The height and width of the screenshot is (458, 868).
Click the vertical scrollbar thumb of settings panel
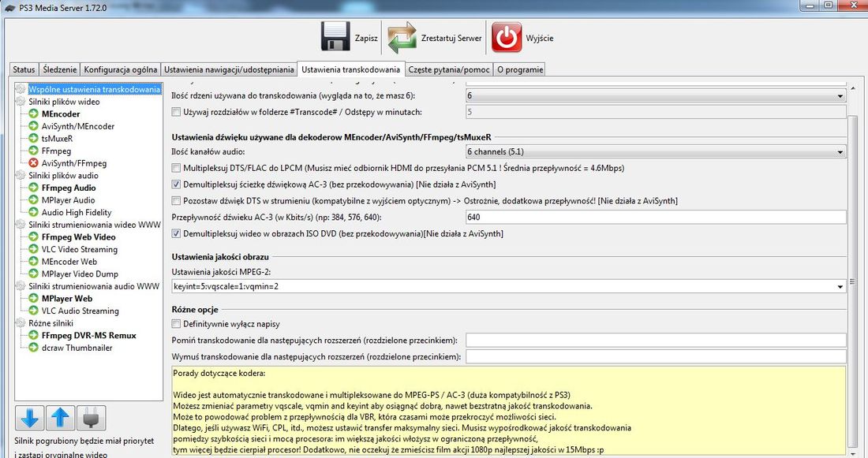point(852,282)
